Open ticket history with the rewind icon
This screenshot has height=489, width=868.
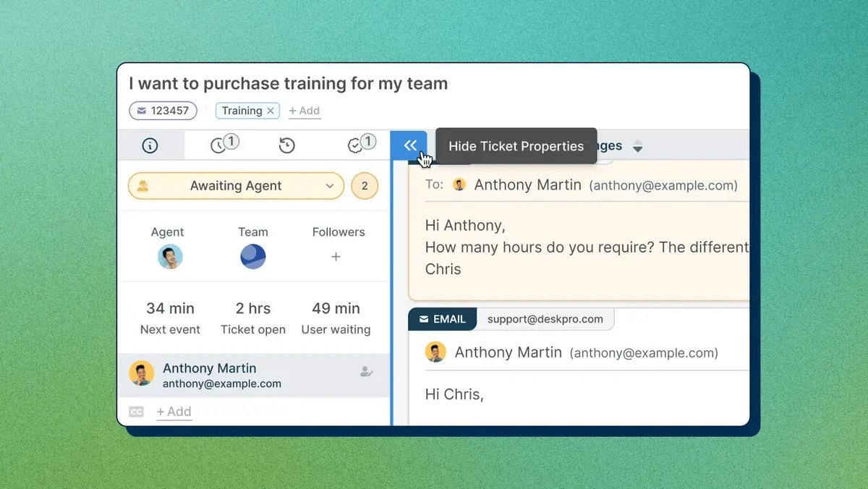click(286, 145)
